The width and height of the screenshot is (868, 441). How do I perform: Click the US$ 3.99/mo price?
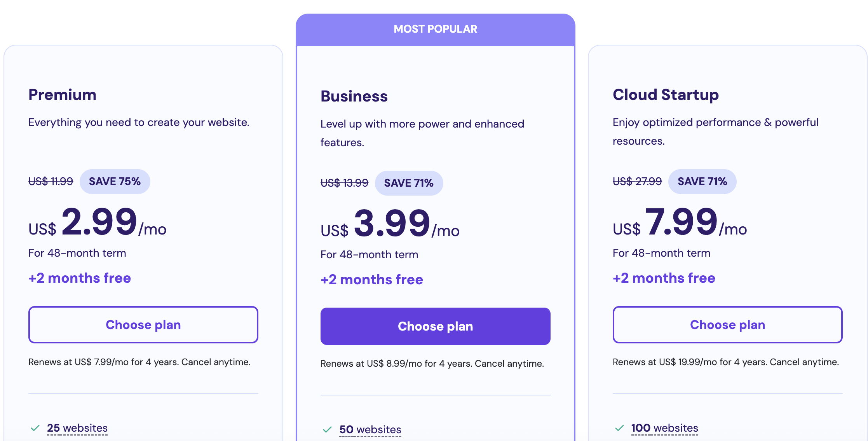390,224
